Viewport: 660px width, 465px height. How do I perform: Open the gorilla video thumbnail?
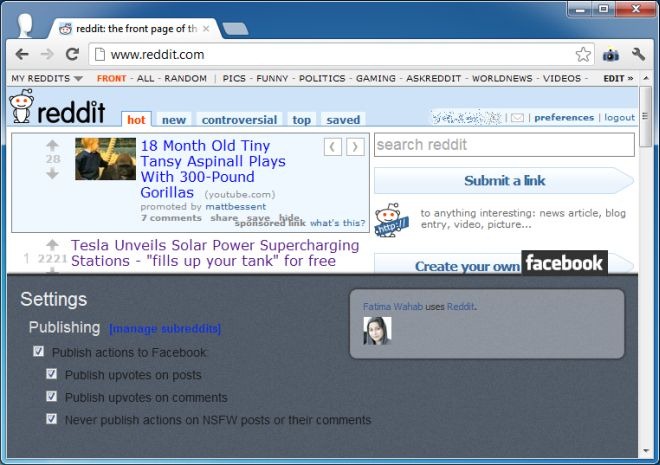pyautogui.click(x=105, y=159)
